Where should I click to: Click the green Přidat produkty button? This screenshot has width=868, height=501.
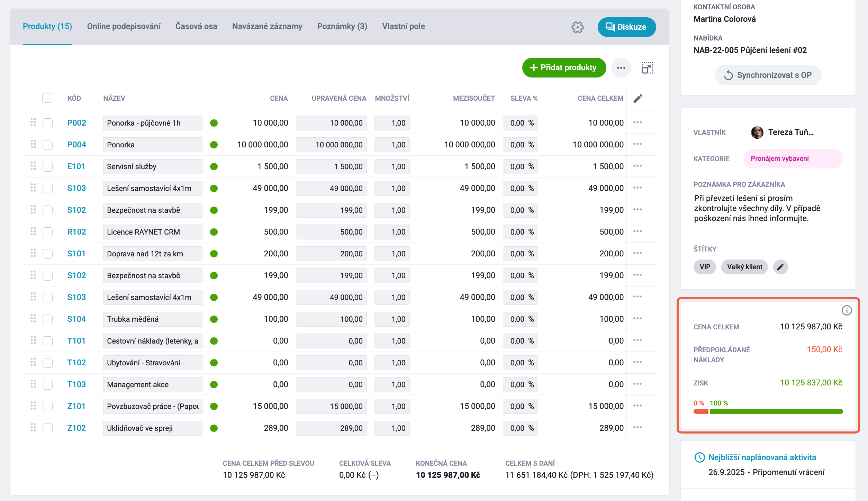[564, 68]
